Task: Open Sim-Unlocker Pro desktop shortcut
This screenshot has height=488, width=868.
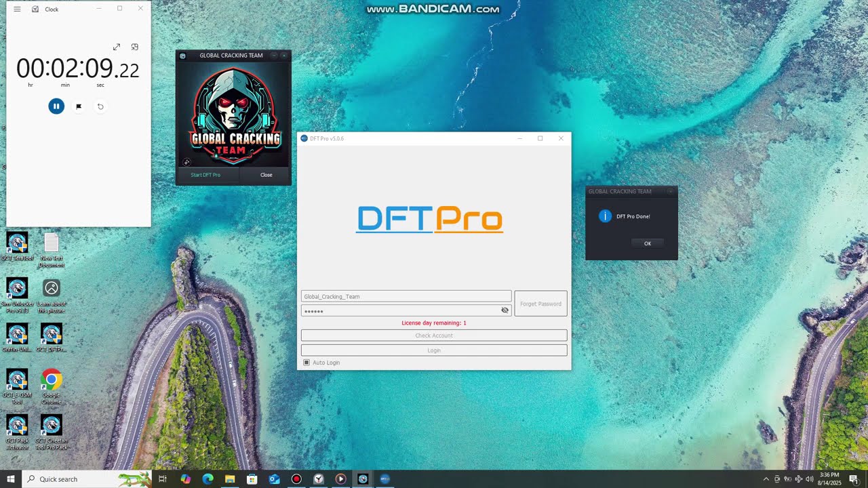Action: tap(17, 295)
